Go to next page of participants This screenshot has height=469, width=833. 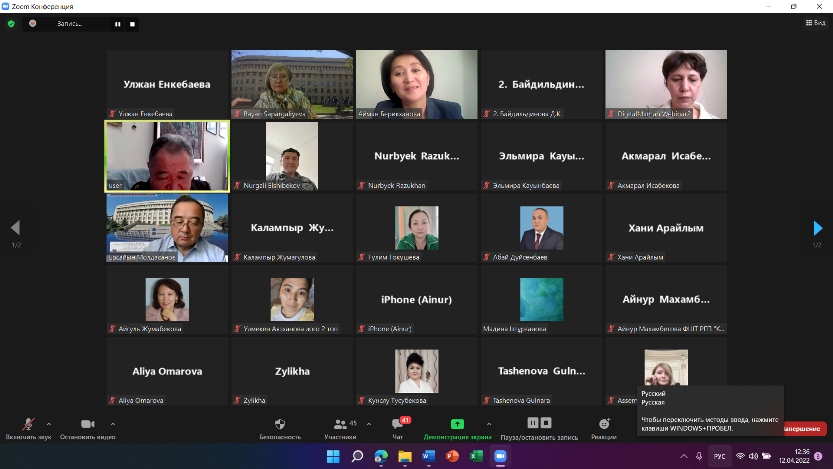pos(817,228)
